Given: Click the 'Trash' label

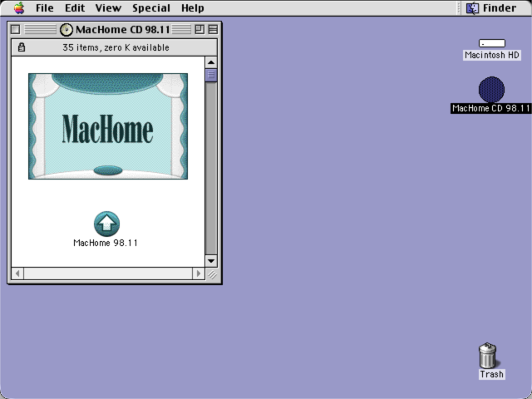Looking at the screenshot, I should (491, 374).
